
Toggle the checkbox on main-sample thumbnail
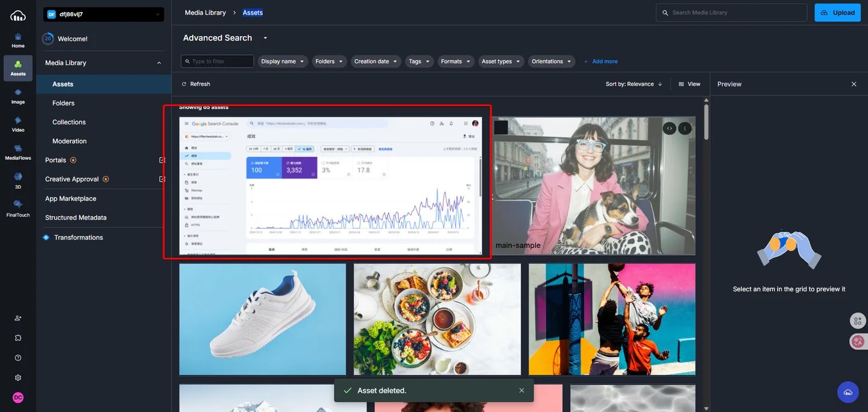(x=501, y=127)
